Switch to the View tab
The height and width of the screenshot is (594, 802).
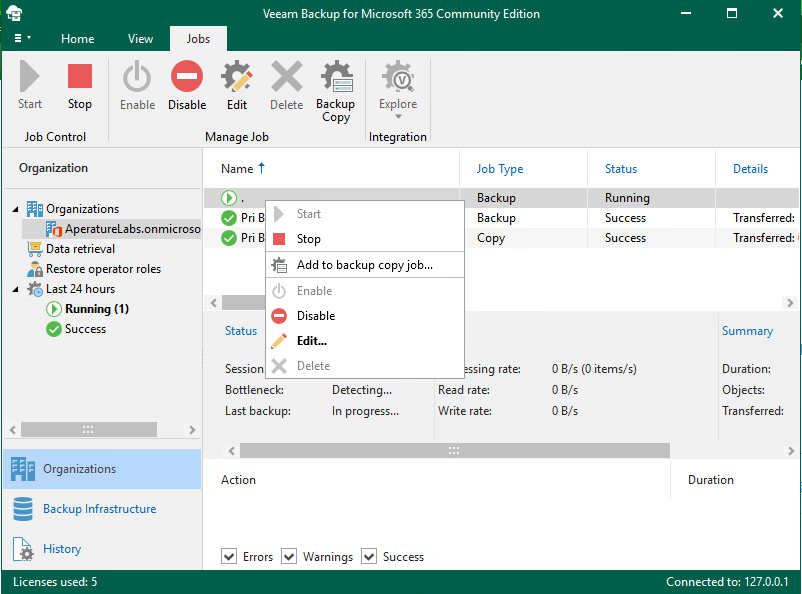[140, 38]
